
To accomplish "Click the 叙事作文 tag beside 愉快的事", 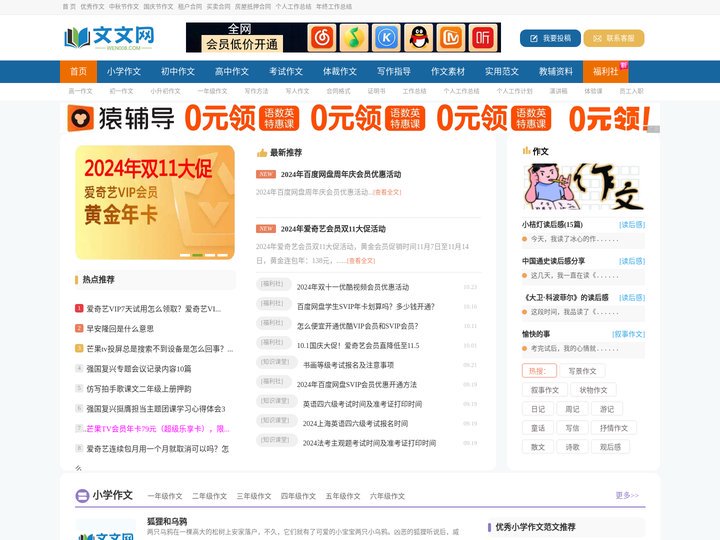I will (x=628, y=334).
